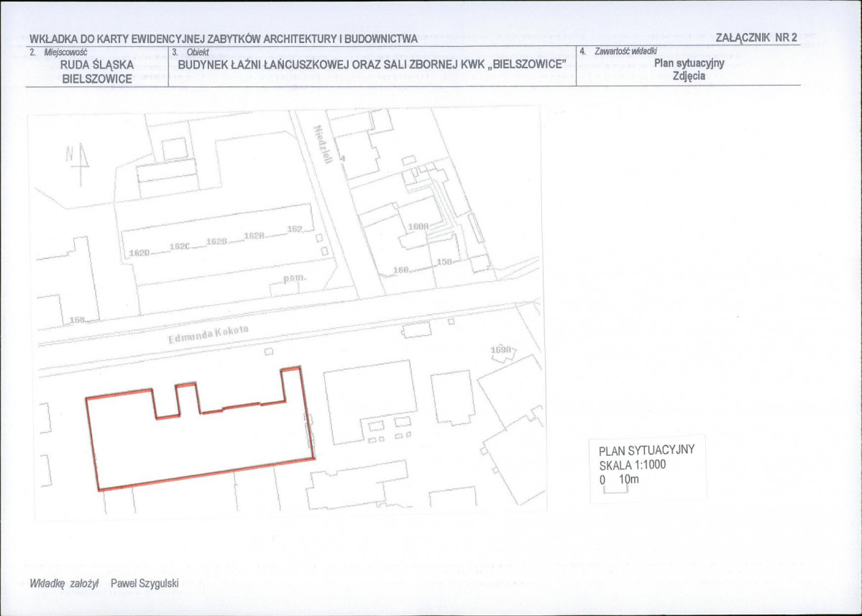Select the 160A parcel label

point(418,226)
